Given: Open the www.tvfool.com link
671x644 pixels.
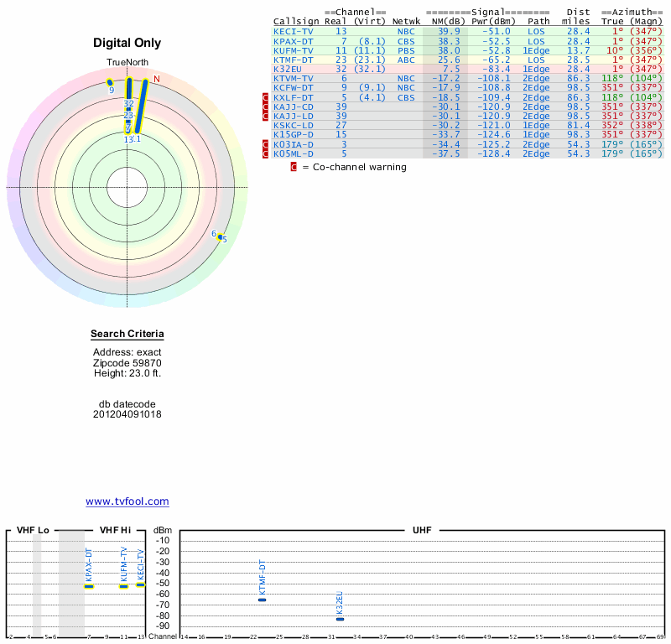Looking at the screenshot, I should pyautogui.click(x=127, y=501).
